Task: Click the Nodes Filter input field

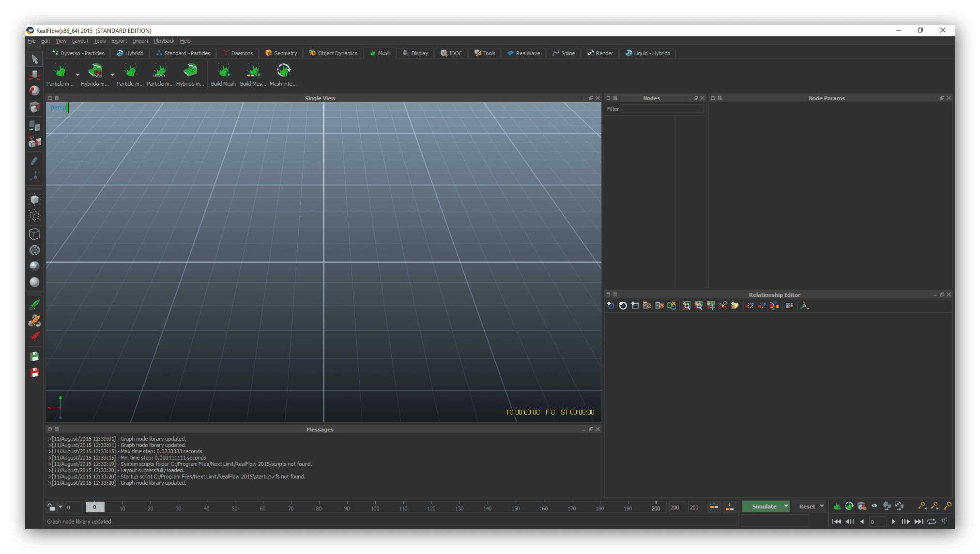Action: pyautogui.click(x=662, y=109)
